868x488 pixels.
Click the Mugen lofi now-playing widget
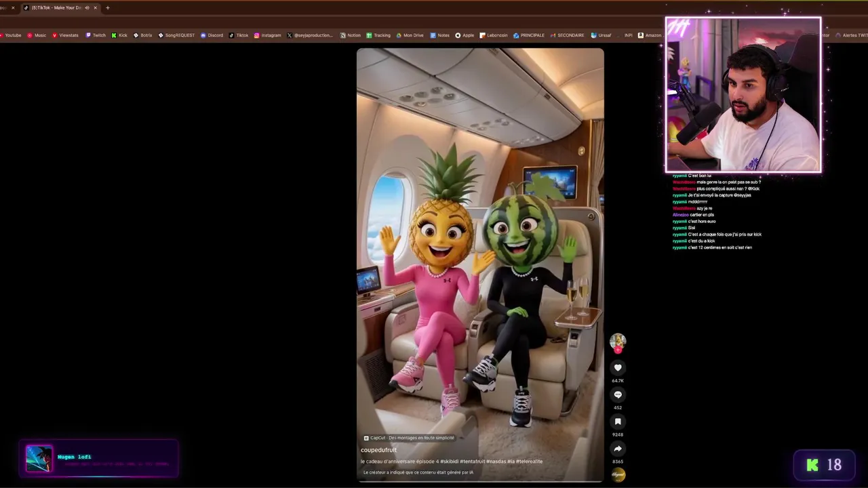coord(99,459)
